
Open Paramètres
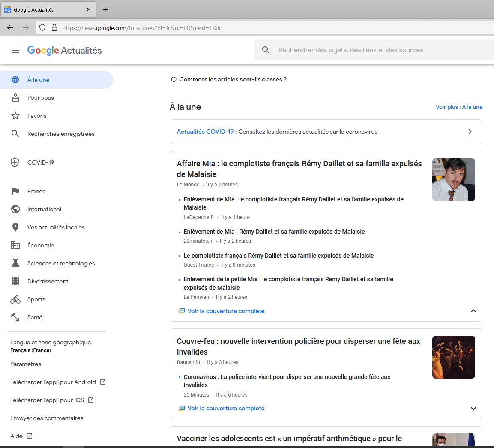coord(26,364)
